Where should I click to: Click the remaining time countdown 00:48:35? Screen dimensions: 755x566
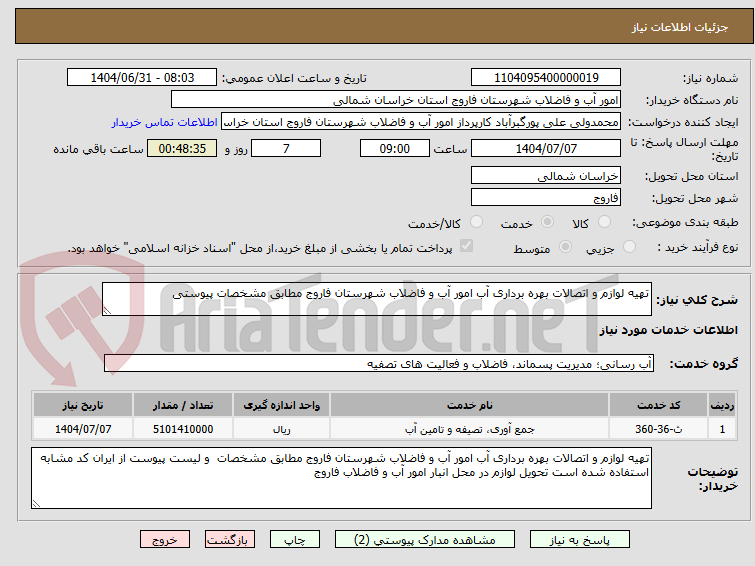pyautogui.click(x=182, y=148)
